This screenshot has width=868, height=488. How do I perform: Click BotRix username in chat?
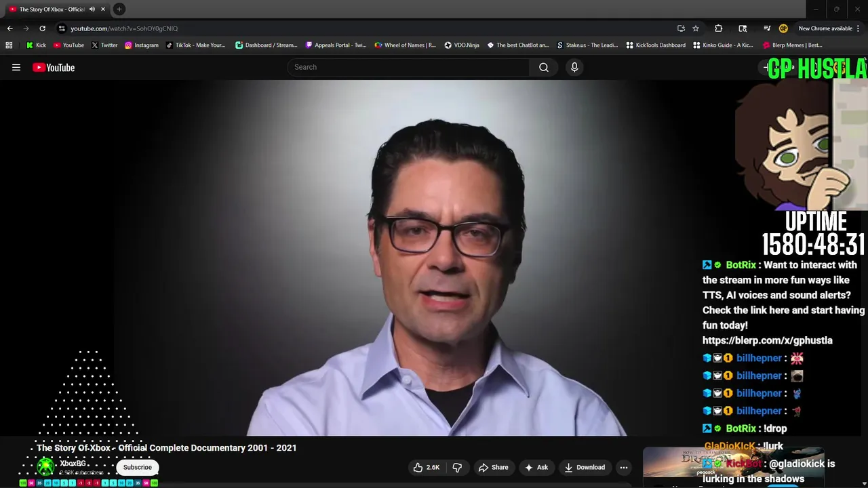pos(741,265)
